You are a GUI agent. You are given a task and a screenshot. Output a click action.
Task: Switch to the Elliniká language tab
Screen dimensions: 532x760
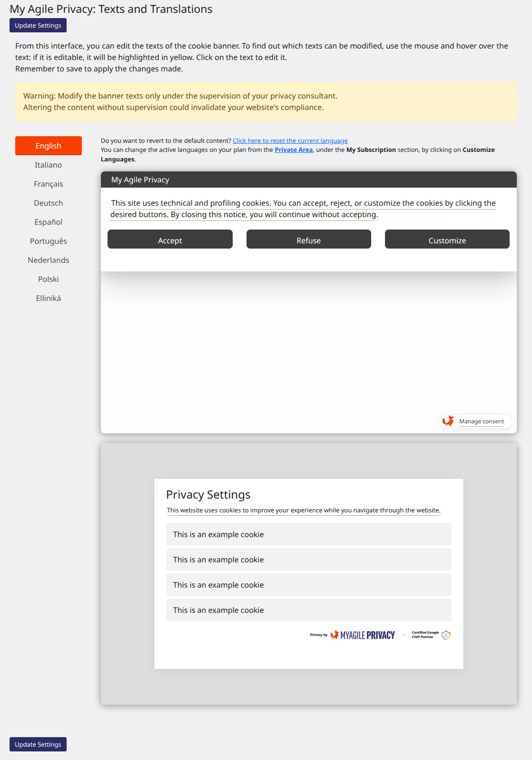49,298
